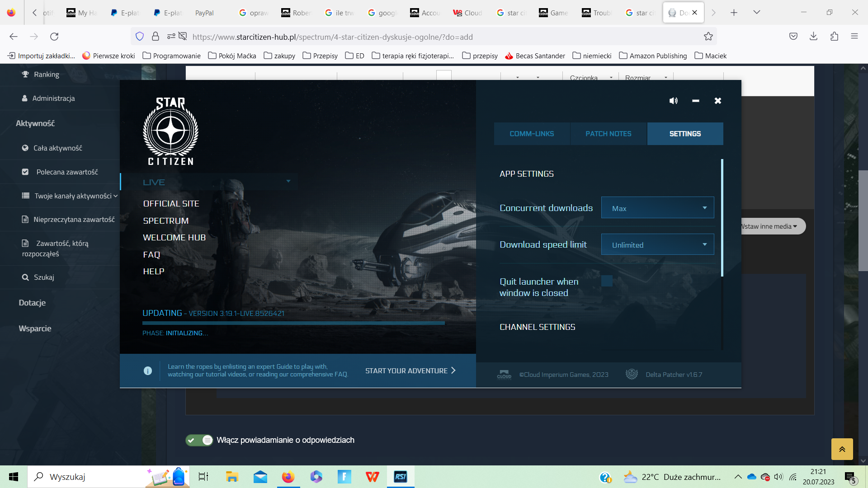Close the Star Citizen launcher window

coord(718,101)
